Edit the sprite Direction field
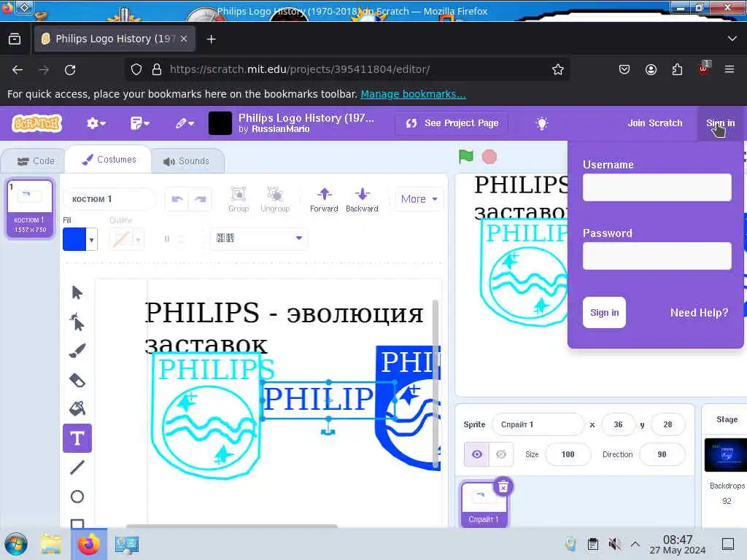747x560 pixels. (x=662, y=454)
